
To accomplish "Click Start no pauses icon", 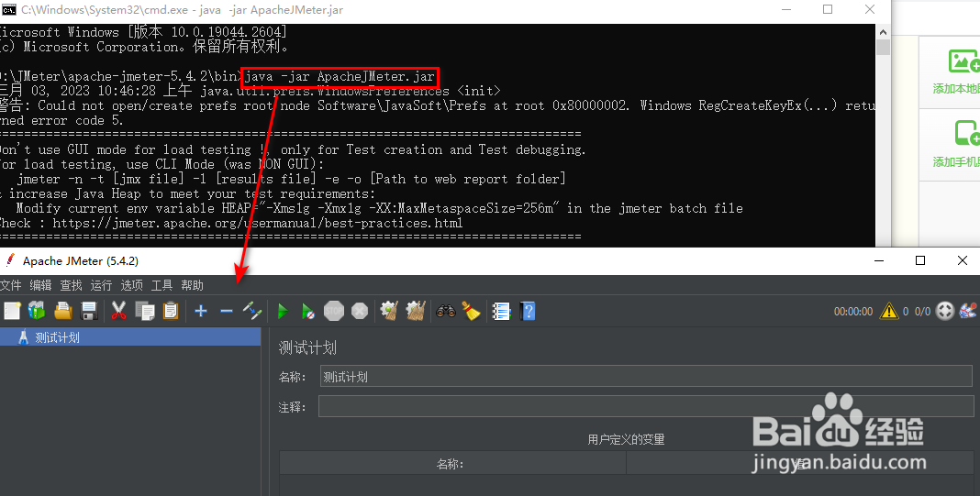I will [308, 311].
